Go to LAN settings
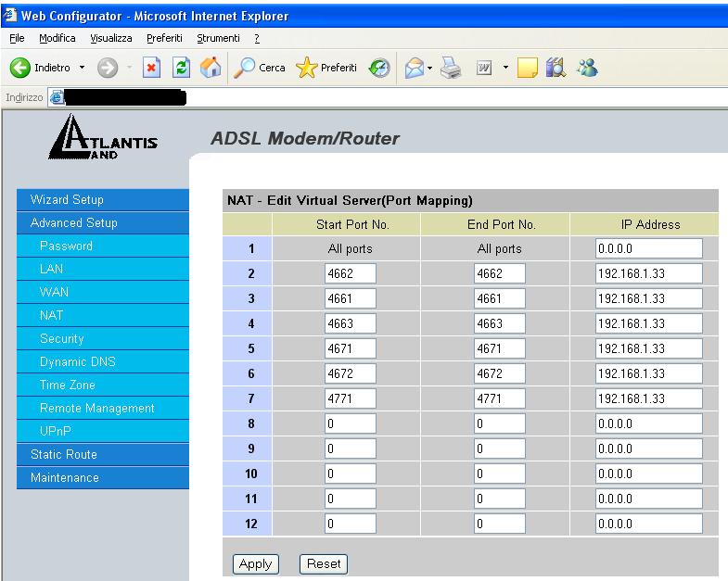The width and height of the screenshot is (728, 581). [x=103, y=269]
